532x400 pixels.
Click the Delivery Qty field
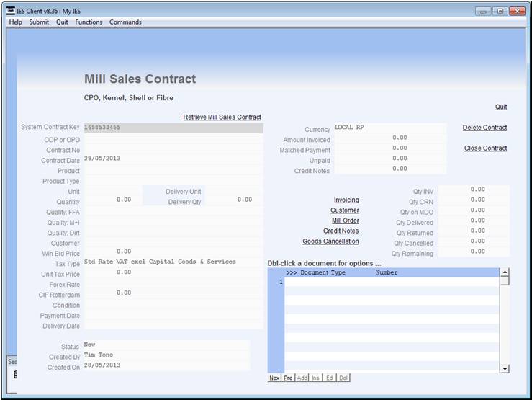point(234,200)
